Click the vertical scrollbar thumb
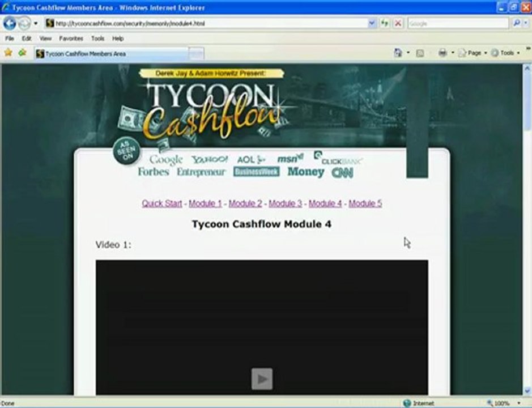532x408 pixels. point(527,101)
